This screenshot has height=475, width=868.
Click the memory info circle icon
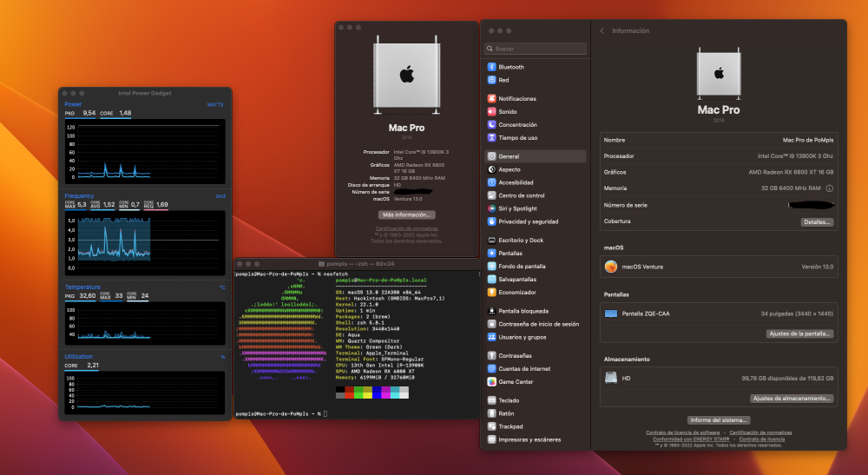point(829,188)
